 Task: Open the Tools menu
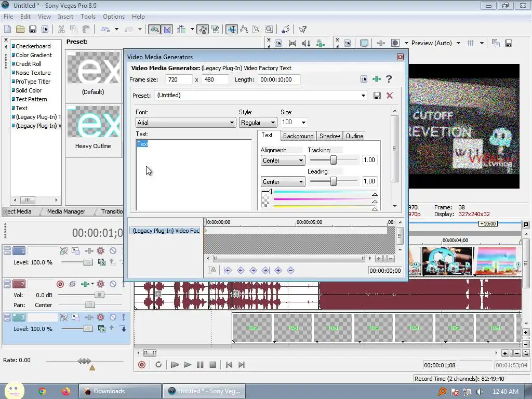88,16
